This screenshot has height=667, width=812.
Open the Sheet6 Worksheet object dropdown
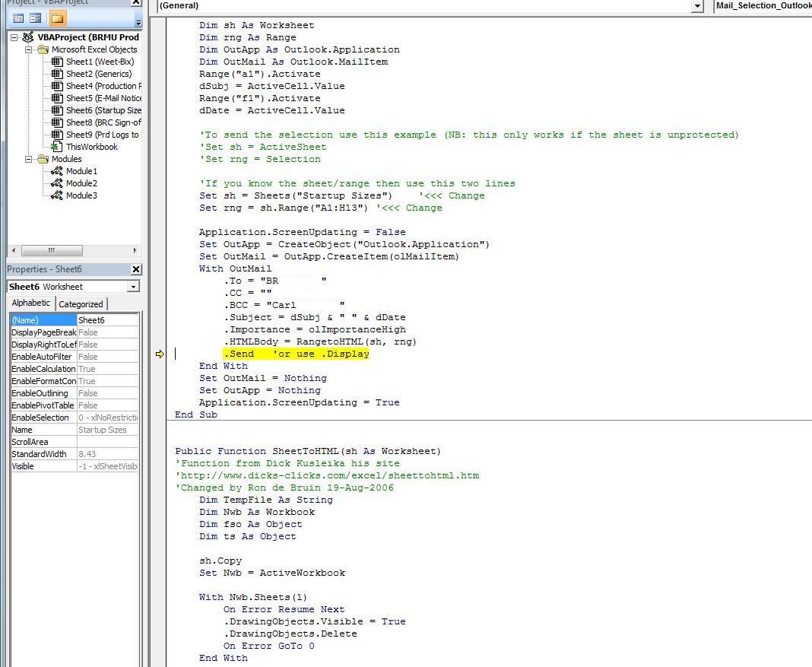point(134,287)
